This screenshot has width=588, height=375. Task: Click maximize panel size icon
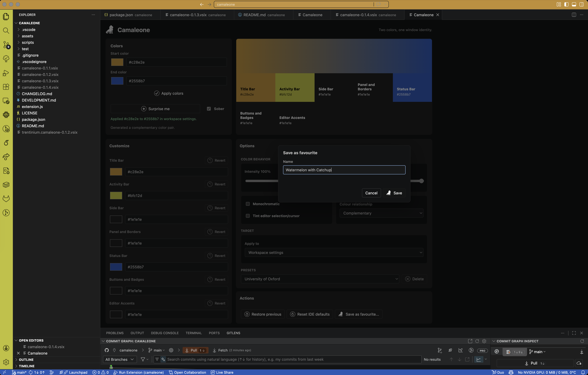(574, 333)
